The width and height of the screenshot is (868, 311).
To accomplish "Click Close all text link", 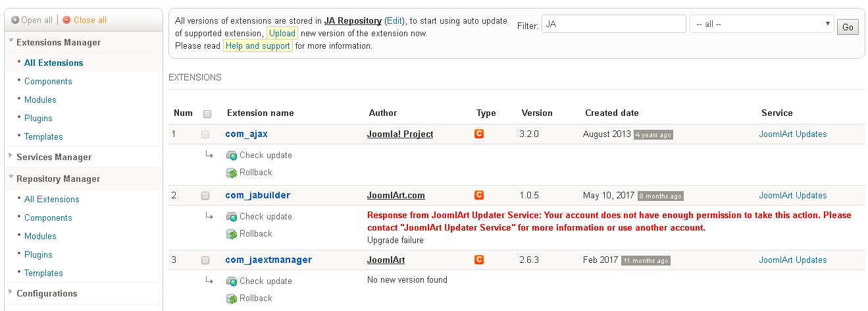I will (x=90, y=20).
